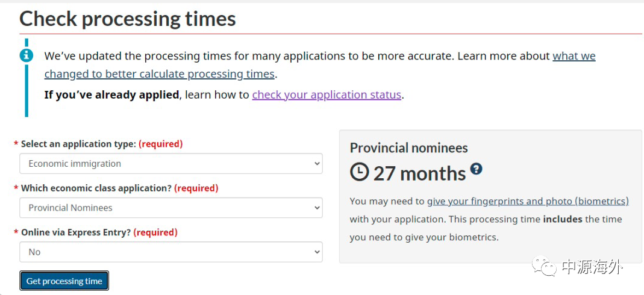Screen dimensions: 644x295
Task: Open the question mark help icon
Action: coord(476,169)
